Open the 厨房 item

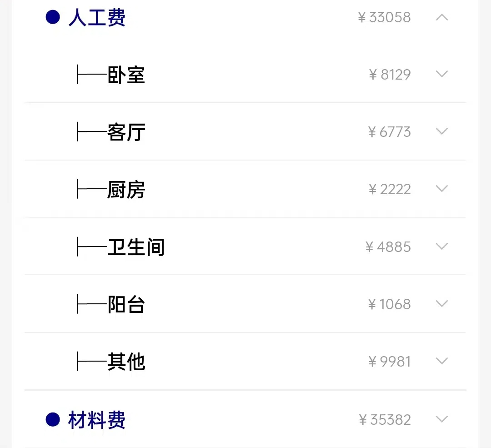coord(126,190)
